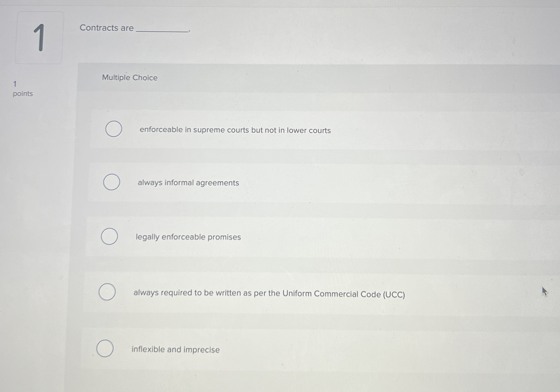This screenshot has width=560, height=392.
Task: Select 'enforceable in supreme courts but not in lower courts'
Action: coord(113,130)
